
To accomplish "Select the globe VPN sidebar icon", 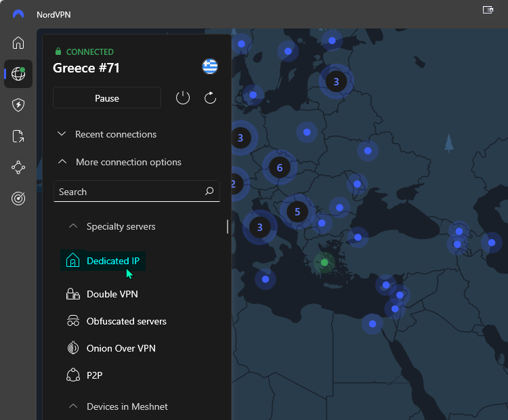I will point(18,74).
